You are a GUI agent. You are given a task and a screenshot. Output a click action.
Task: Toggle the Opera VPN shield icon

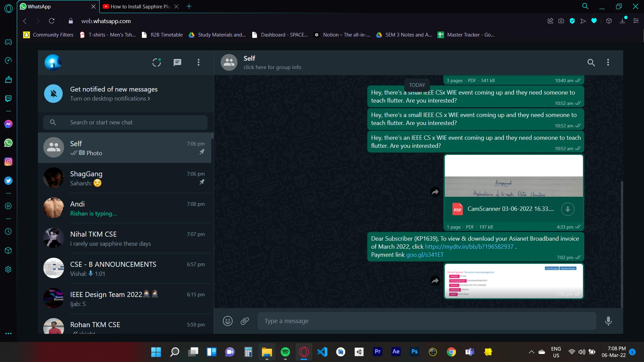pyautogui.click(x=572, y=21)
